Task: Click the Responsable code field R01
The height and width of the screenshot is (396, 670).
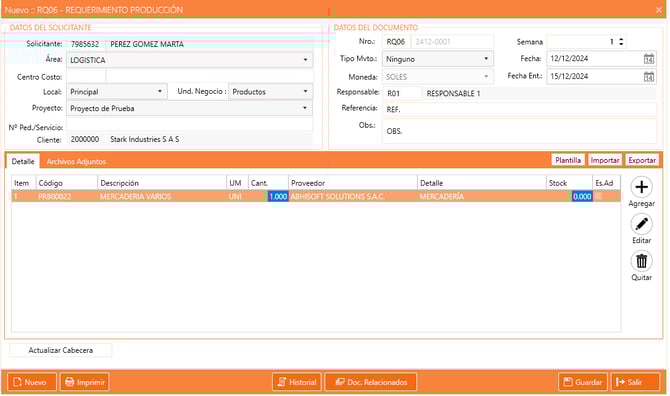Action: [401, 93]
